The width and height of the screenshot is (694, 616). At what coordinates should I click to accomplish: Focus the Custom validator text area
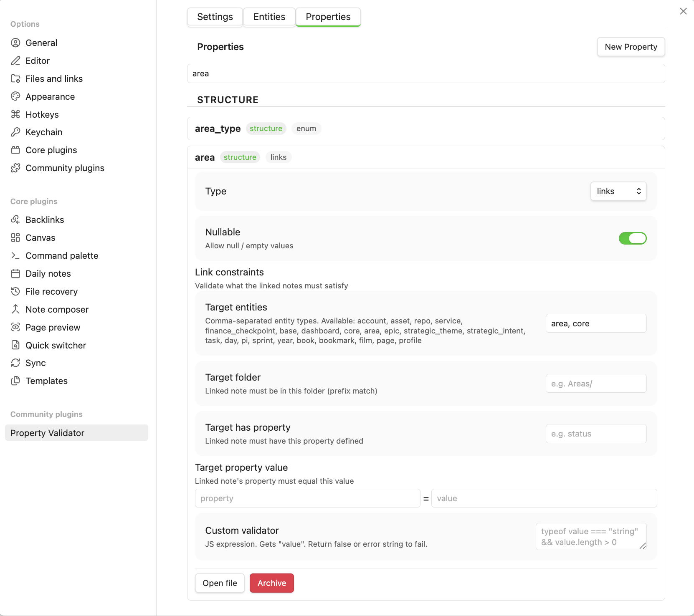[x=590, y=537]
